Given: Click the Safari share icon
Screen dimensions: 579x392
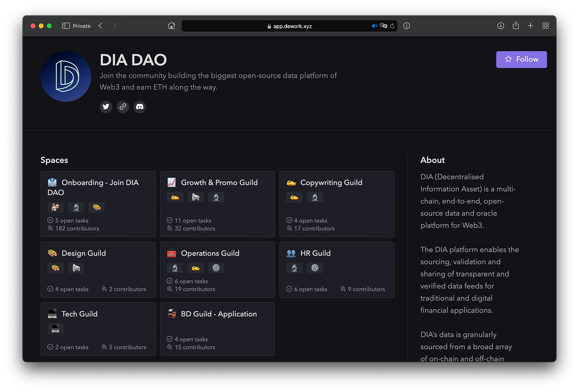Looking at the screenshot, I should pyautogui.click(x=516, y=26).
